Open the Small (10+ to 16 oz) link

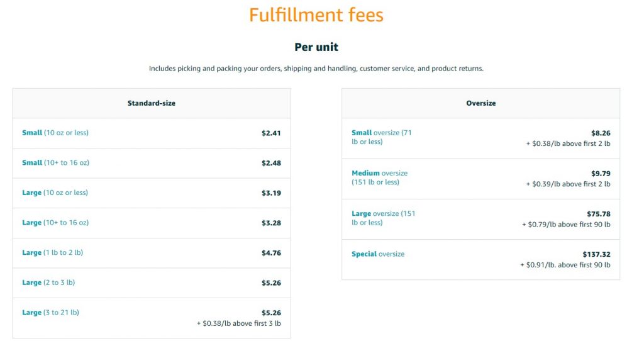55,163
